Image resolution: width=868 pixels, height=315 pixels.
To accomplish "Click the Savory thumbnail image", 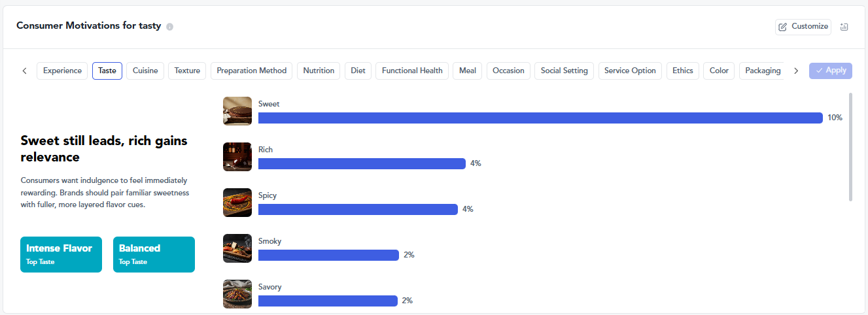I will pyautogui.click(x=237, y=294).
